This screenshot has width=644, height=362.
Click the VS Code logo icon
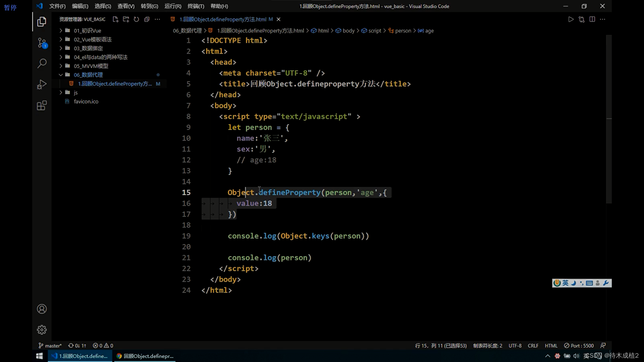40,6
